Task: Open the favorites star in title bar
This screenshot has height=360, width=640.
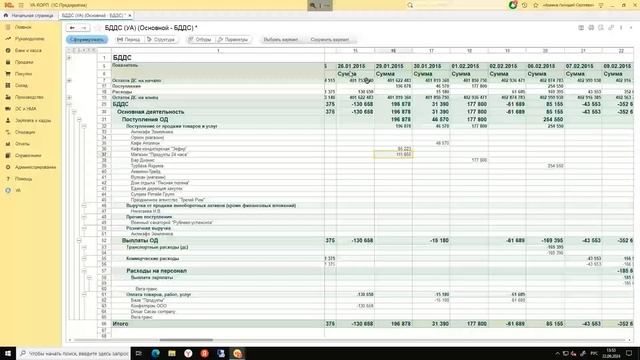Action: click(x=536, y=5)
